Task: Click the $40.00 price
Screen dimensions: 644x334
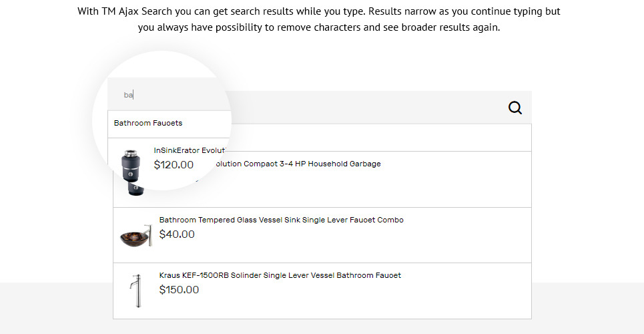Action: pyautogui.click(x=177, y=234)
